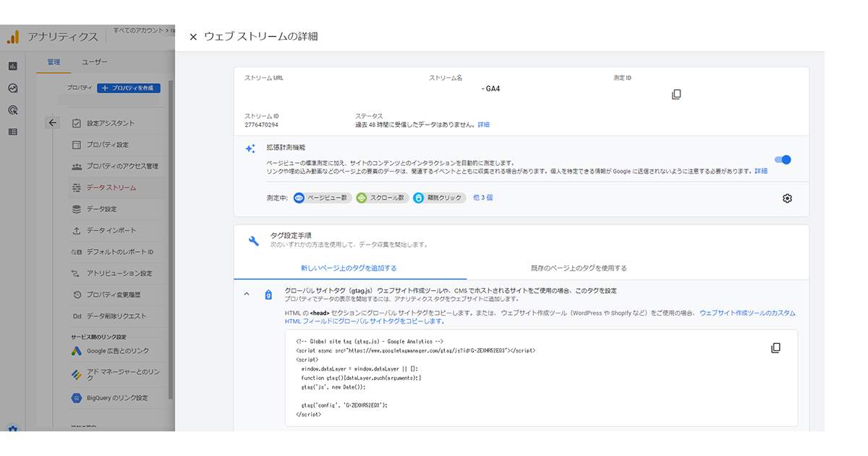This screenshot has width=868, height=456.
Task: Click the 設定アシスタント checkbox icon
Action: click(x=77, y=123)
